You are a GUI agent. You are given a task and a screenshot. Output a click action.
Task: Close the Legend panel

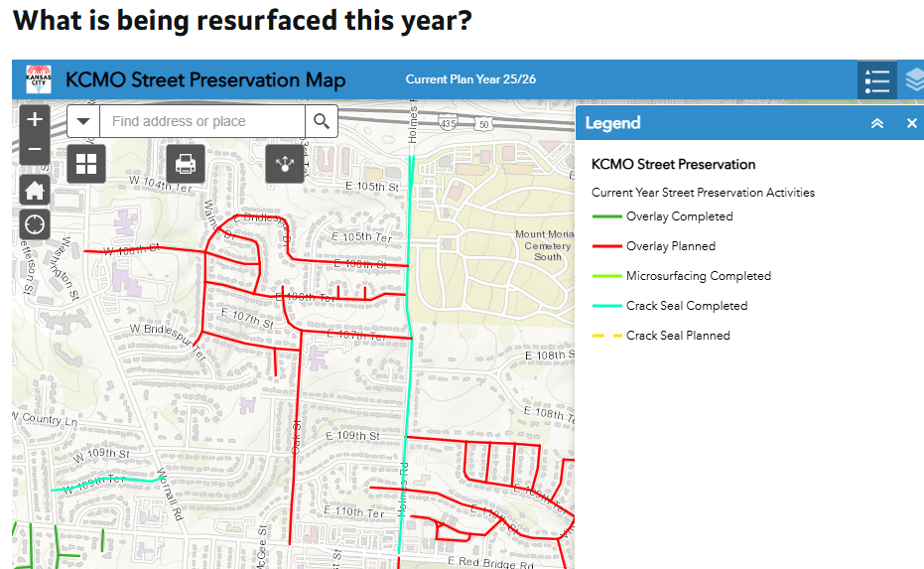[911, 123]
